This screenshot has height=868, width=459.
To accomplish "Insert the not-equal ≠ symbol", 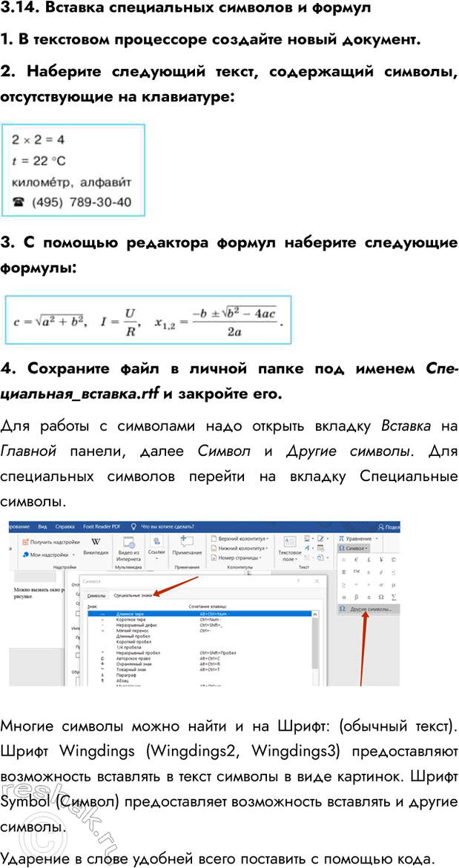I will point(381,572).
